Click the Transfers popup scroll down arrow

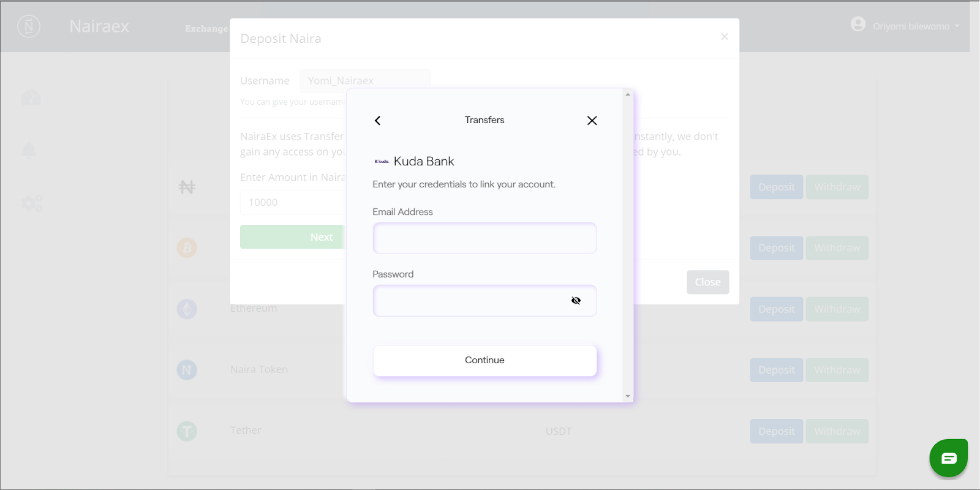click(628, 396)
